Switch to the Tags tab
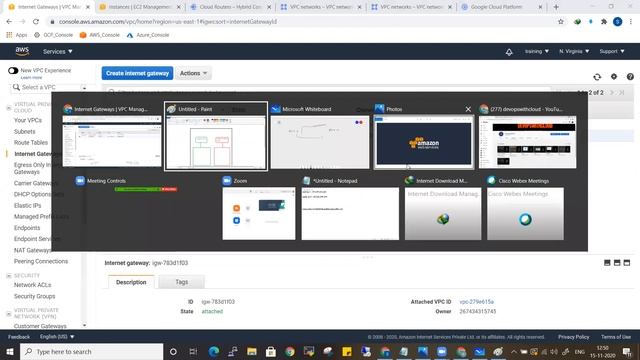 [182, 282]
